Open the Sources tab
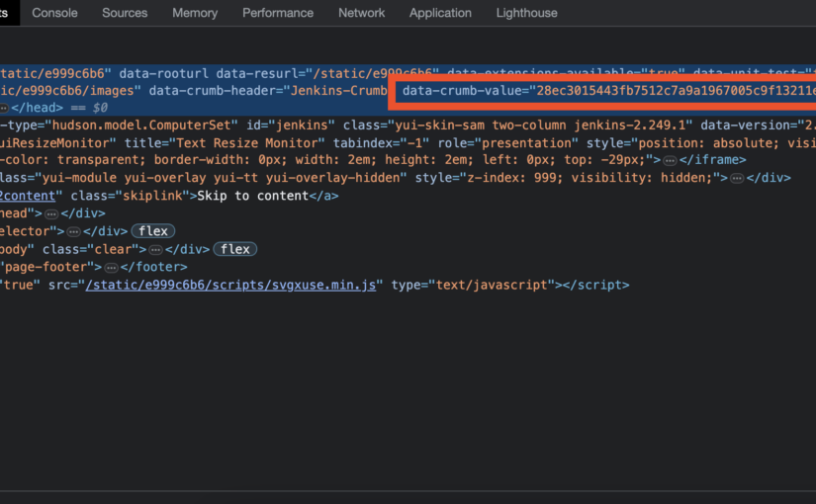Viewport: 816px width, 504px height. (125, 13)
